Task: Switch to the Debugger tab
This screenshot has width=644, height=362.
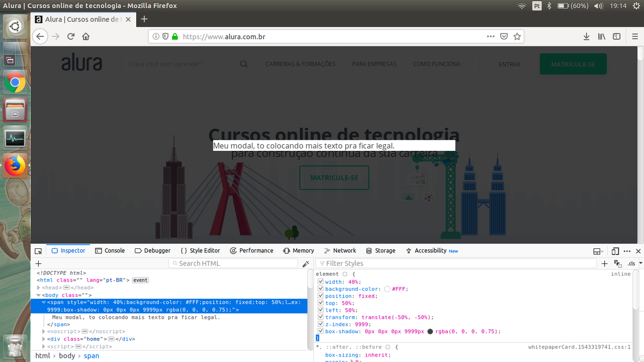Action: [153, 251]
